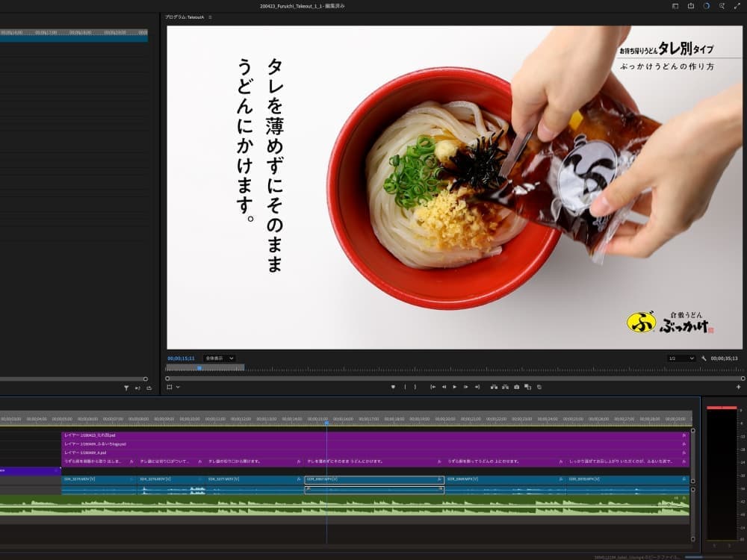
Task: Open the button editor plus icon
Action: pyautogui.click(x=739, y=387)
